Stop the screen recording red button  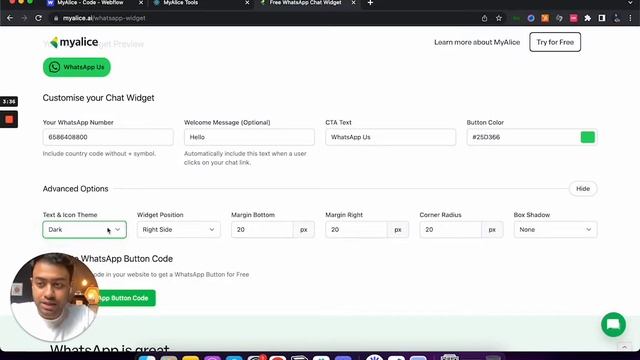pyautogui.click(x=9, y=119)
